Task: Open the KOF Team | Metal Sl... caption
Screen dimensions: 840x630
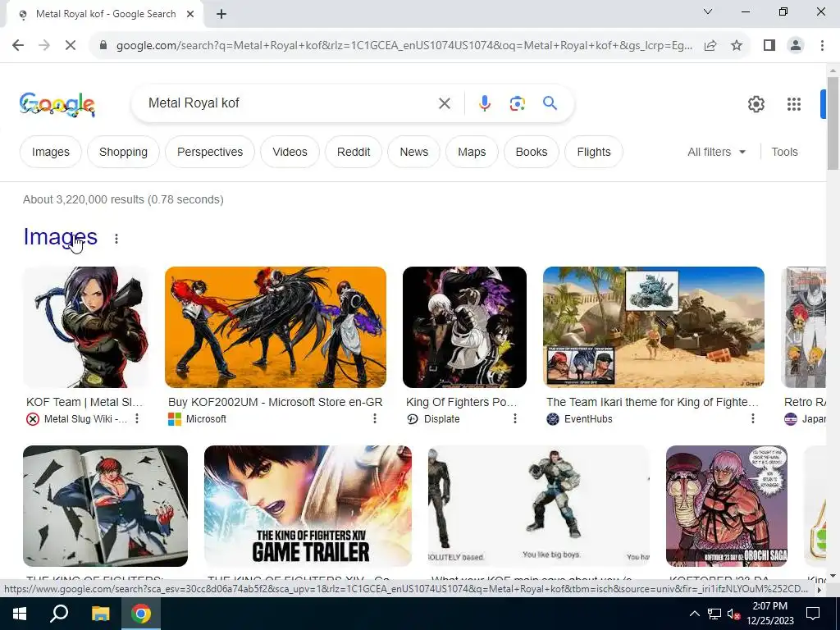Action: pyautogui.click(x=84, y=402)
